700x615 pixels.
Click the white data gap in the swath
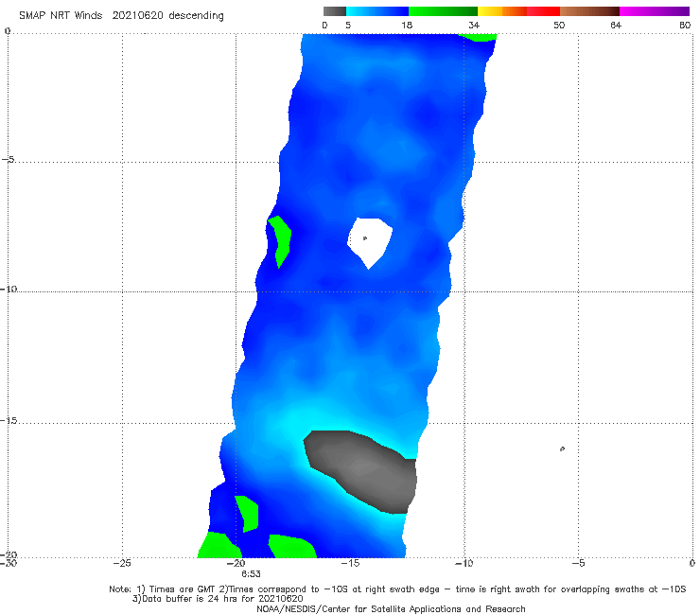(370, 241)
